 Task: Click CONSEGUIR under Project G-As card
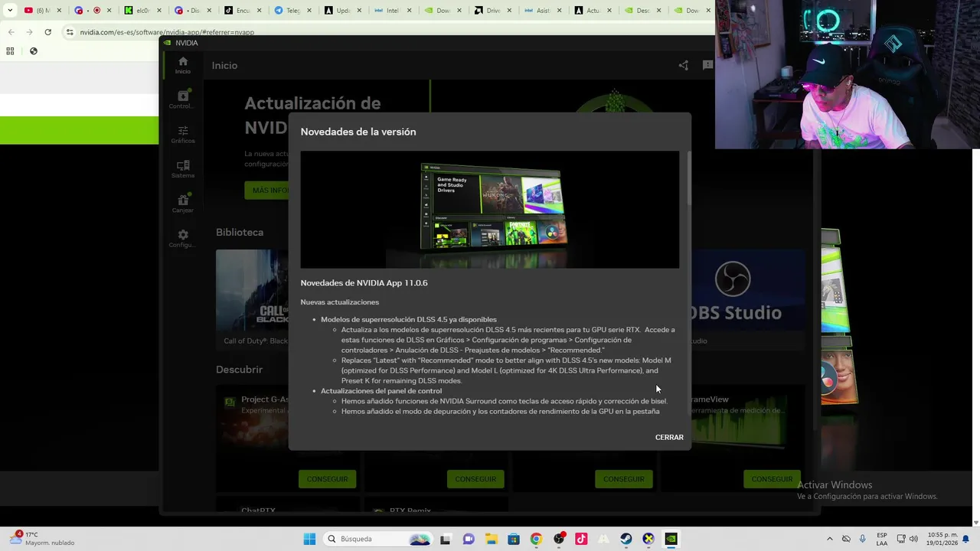pyautogui.click(x=327, y=479)
